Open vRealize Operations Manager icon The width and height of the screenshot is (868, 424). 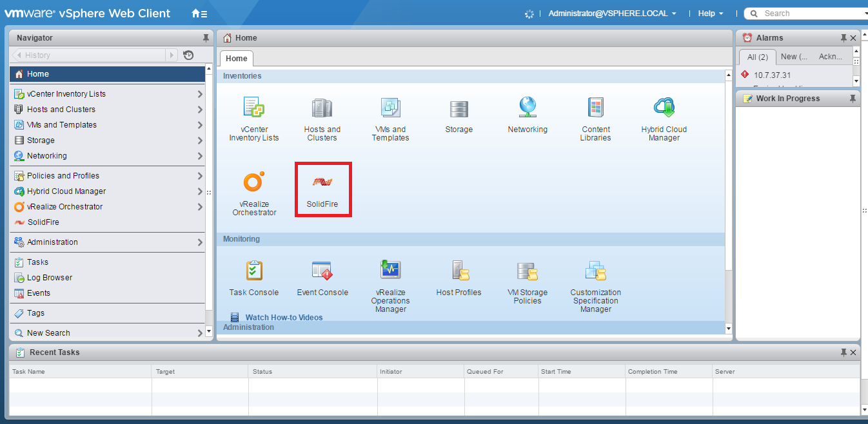tap(390, 270)
